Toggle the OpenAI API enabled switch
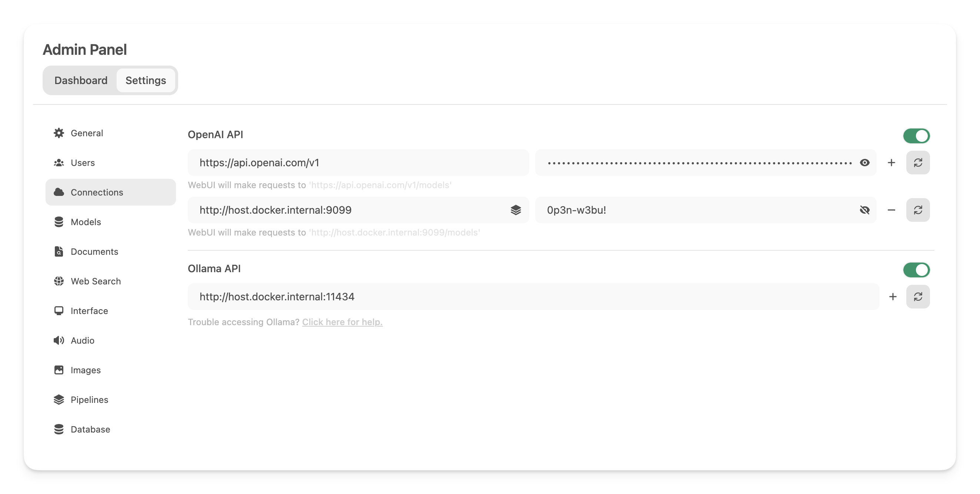Viewport: 980px width, 494px height. point(916,136)
